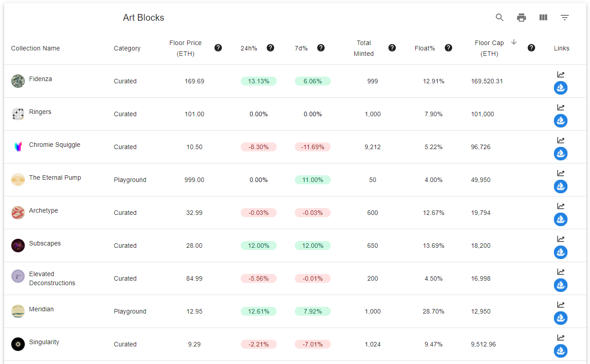Click the blue download icon for Singularity
The width and height of the screenshot is (590, 364).
(x=560, y=350)
